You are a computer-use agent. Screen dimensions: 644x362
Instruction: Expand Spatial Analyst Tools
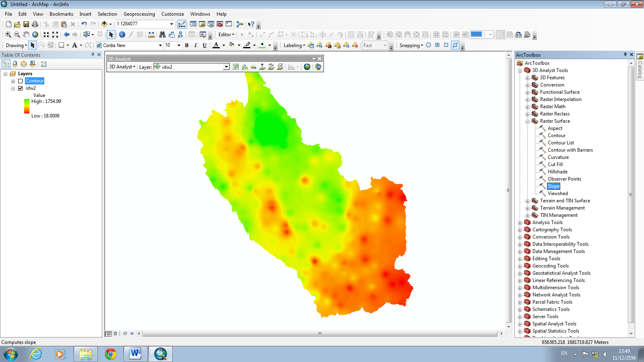[x=520, y=323]
